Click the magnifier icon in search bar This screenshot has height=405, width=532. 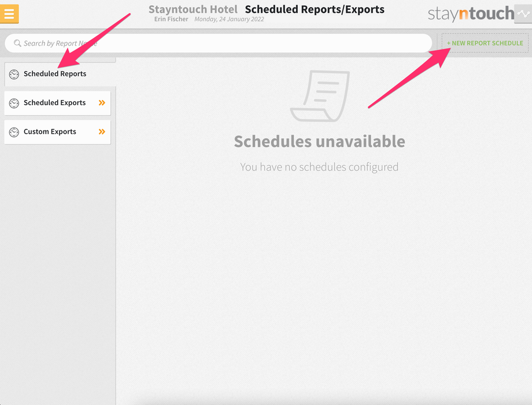click(17, 43)
